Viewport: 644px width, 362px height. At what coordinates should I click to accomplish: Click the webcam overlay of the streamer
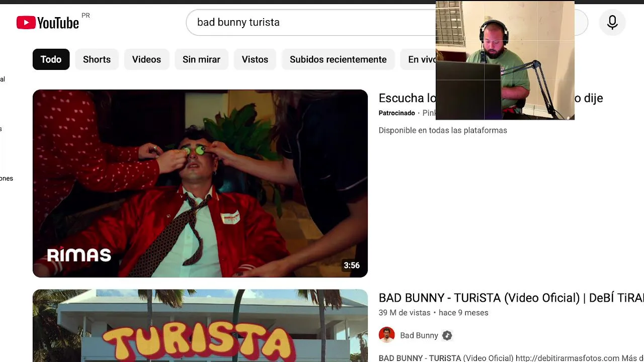505,60
